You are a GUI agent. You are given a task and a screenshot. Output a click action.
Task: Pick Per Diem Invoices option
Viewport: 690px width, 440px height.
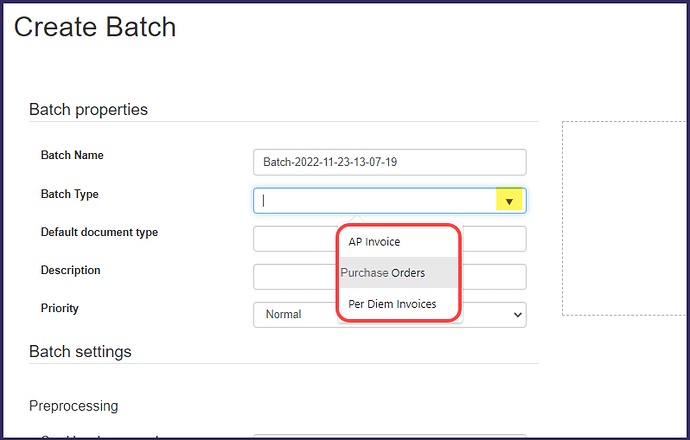click(392, 304)
